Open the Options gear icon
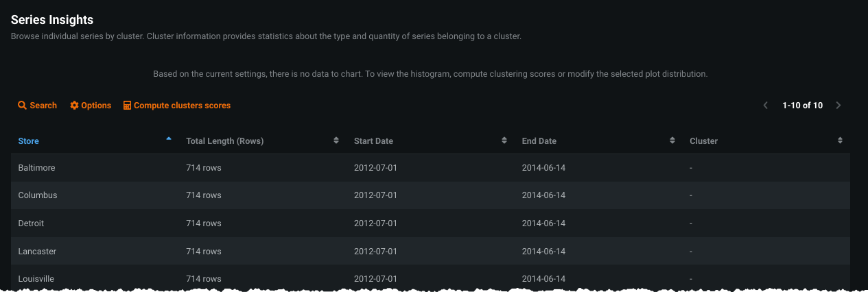Screen dimensions: 868x292 74,106
